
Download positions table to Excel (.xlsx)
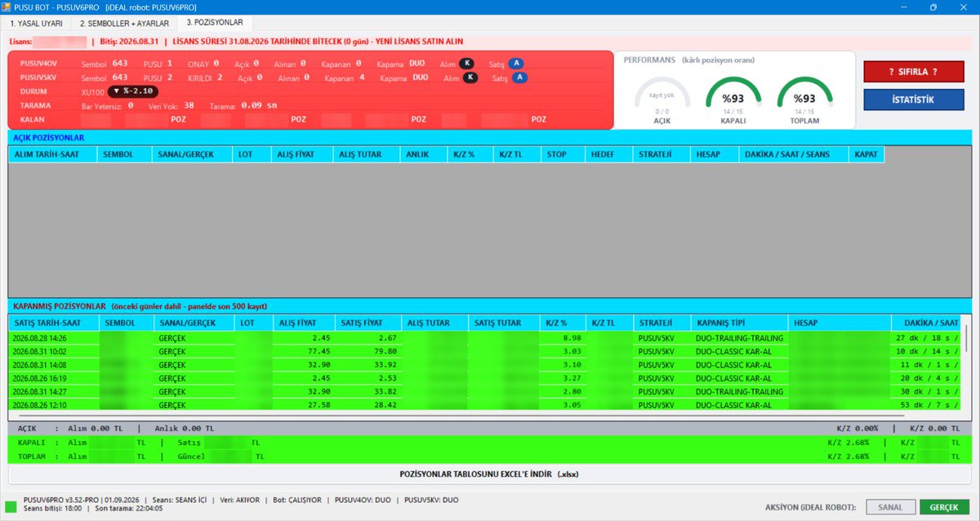pyautogui.click(x=490, y=474)
